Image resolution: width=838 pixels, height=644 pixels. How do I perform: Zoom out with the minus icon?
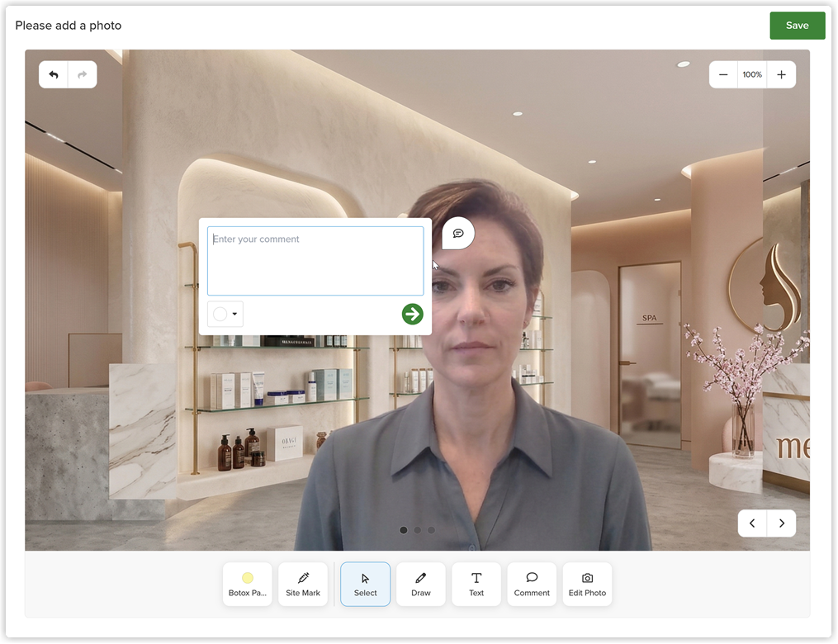(x=723, y=75)
